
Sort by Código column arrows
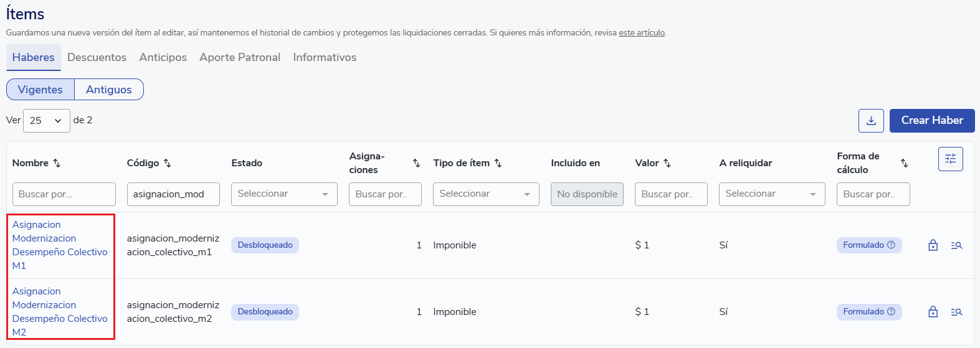tap(167, 163)
